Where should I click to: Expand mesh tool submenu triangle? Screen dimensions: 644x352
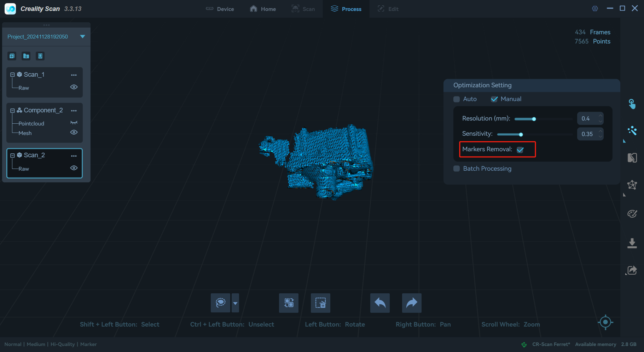click(624, 195)
